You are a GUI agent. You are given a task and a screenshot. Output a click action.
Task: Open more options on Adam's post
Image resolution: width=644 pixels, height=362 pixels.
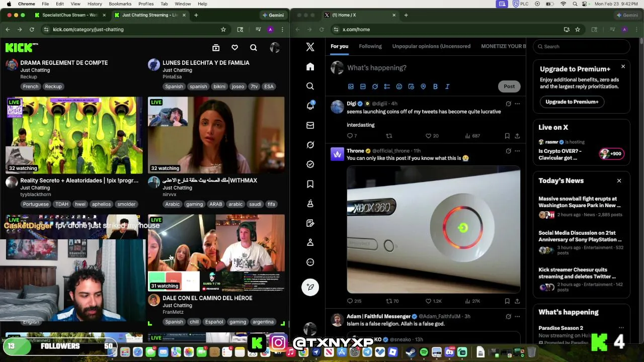517,316
